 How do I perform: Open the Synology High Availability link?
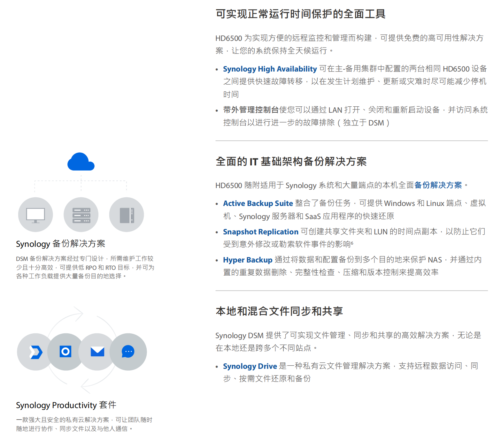270,69
